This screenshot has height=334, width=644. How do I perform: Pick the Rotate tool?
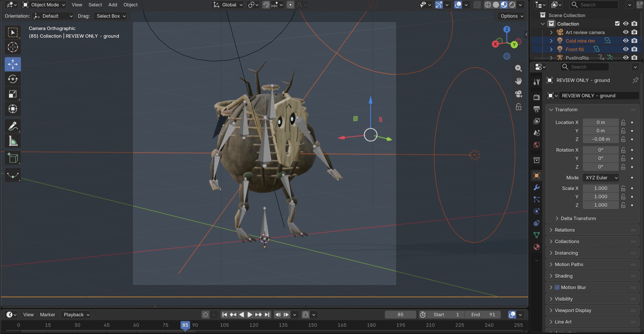(x=13, y=79)
